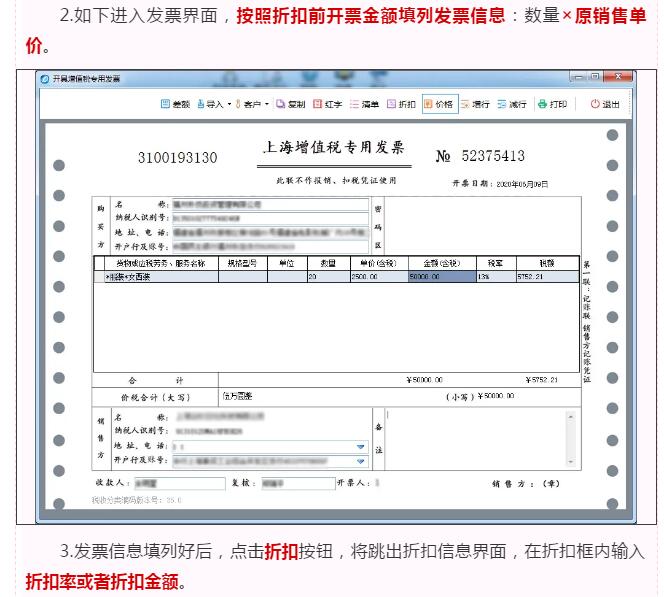Click the 差额 toolbar button

tap(175, 104)
